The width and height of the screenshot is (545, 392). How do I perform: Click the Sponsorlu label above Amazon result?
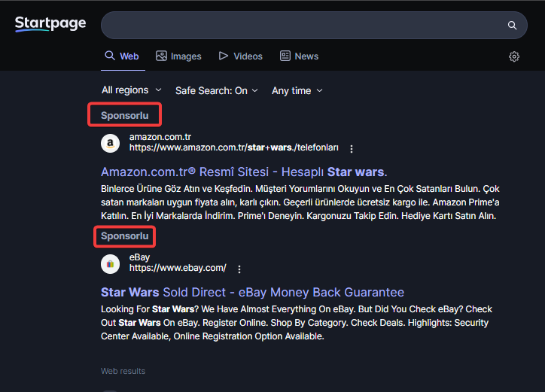coord(124,115)
